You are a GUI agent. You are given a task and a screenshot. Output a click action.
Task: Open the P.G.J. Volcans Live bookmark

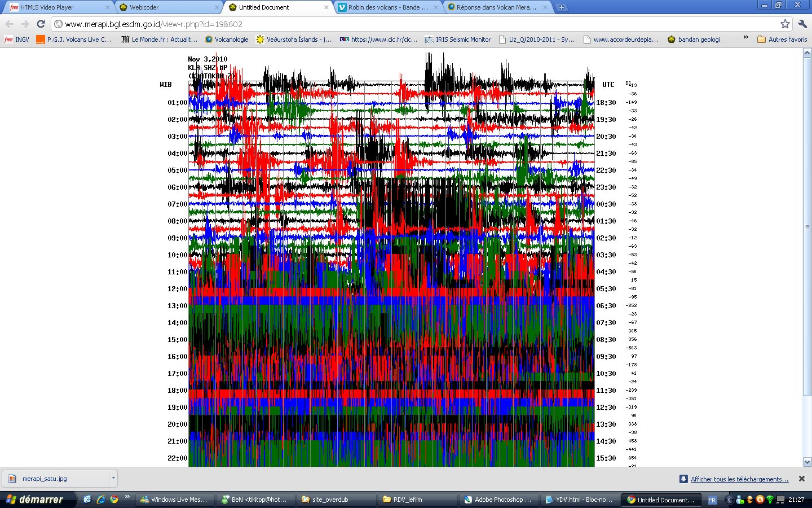(74, 40)
